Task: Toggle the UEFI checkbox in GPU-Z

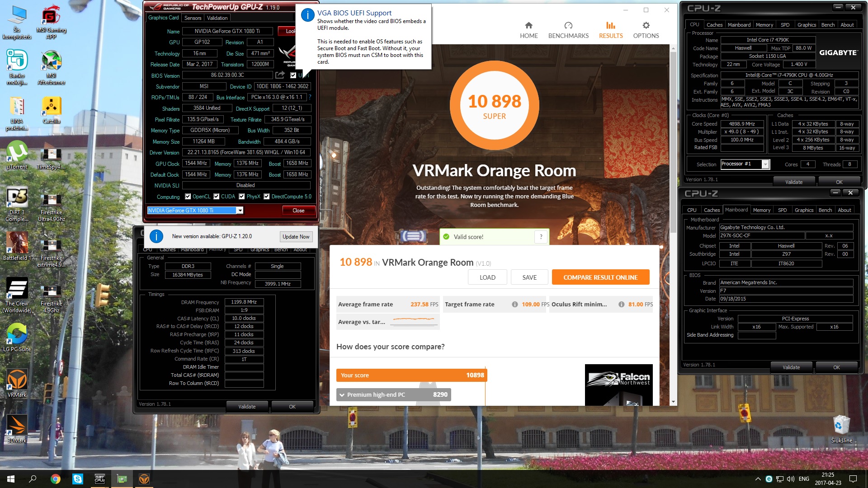Action: click(x=293, y=75)
